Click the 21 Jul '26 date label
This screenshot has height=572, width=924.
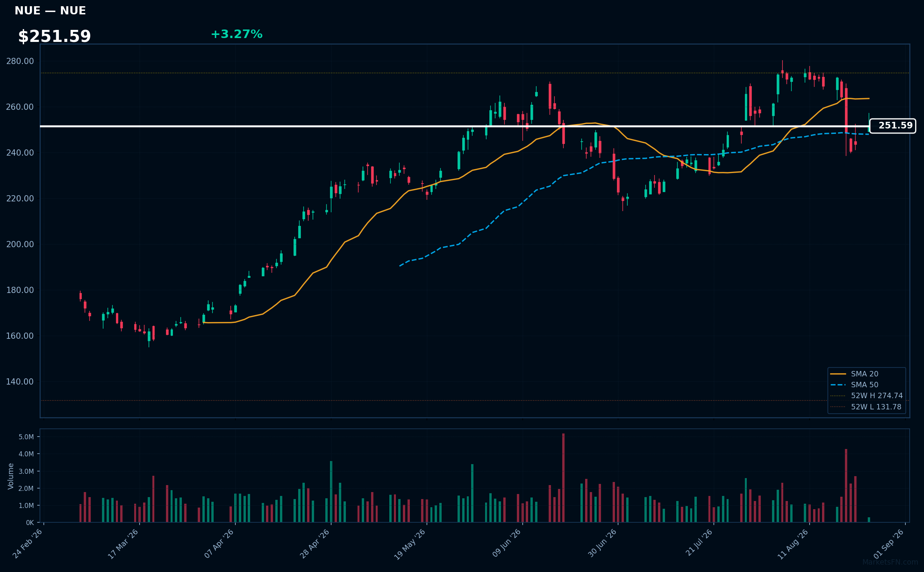tap(698, 543)
